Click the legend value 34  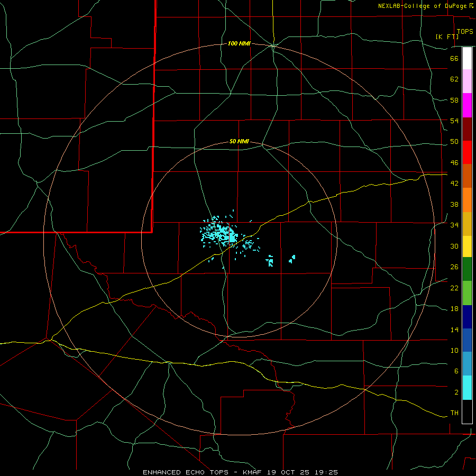click(x=454, y=225)
